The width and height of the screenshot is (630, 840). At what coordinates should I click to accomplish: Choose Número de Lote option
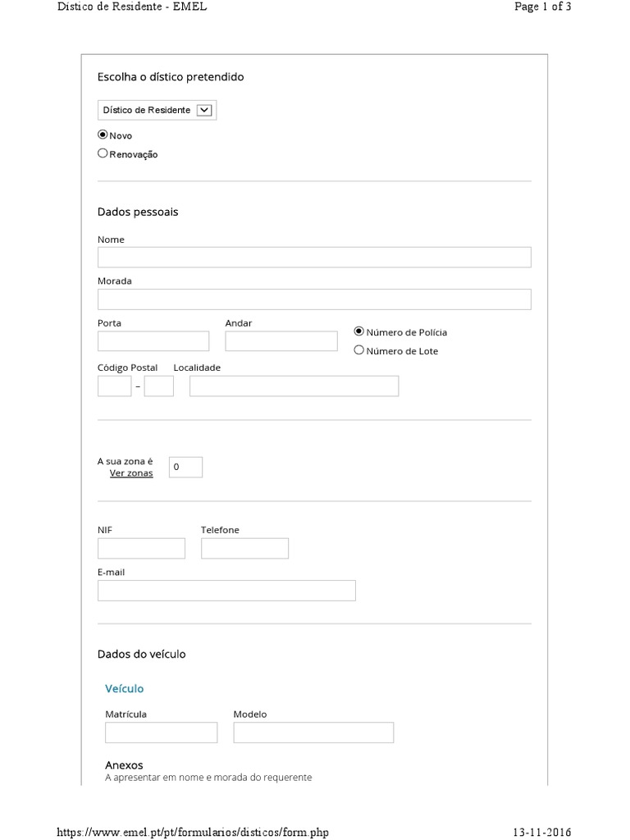(x=358, y=350)
